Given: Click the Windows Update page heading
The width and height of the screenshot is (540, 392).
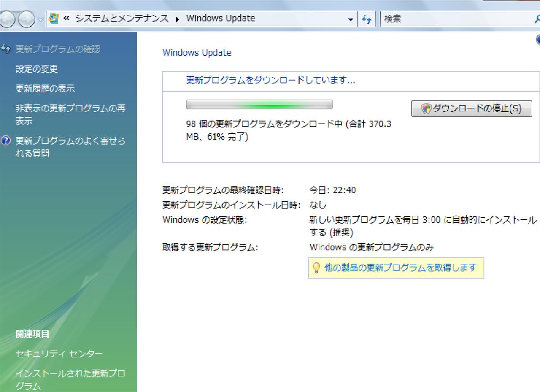Looking at the screenshot, I should [197, 53].
